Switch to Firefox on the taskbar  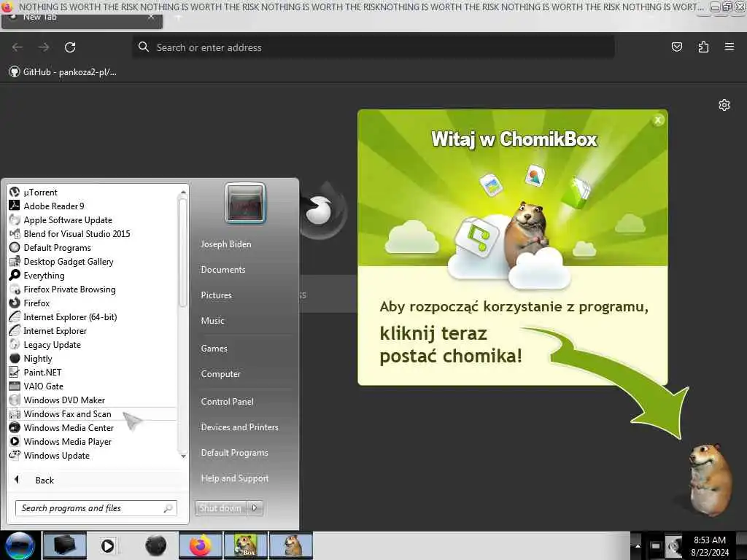(x=201, y=545)
